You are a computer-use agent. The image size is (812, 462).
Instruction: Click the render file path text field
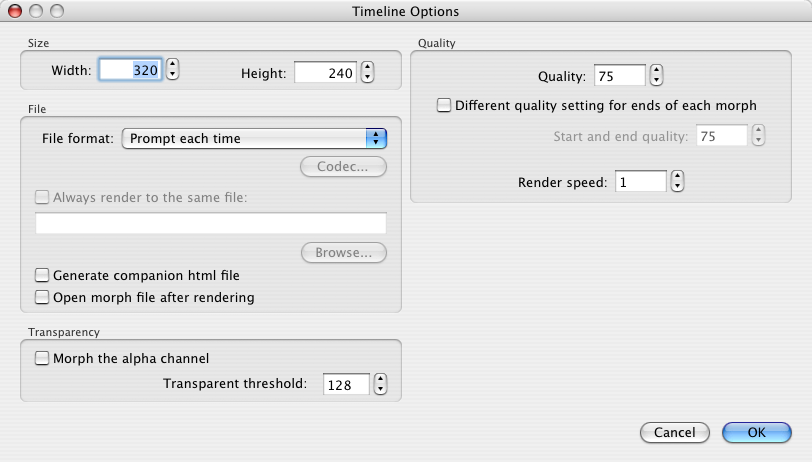pos(210,223)
